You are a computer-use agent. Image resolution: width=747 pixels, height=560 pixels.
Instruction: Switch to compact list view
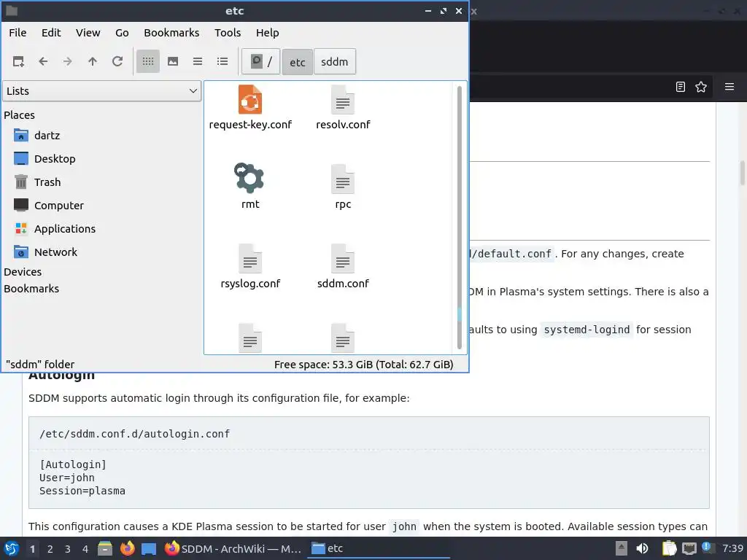(x=198, y=61)
